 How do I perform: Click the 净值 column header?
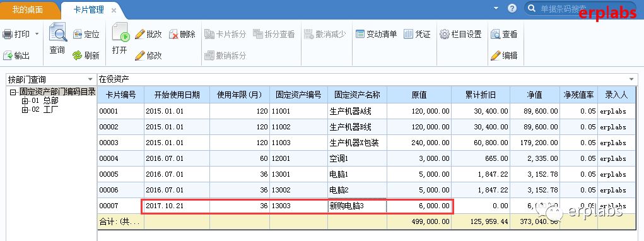535,95
